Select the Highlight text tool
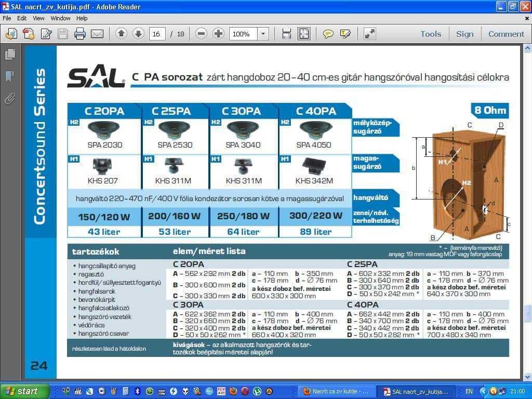 pyautogui.click(x=345, y=34)
